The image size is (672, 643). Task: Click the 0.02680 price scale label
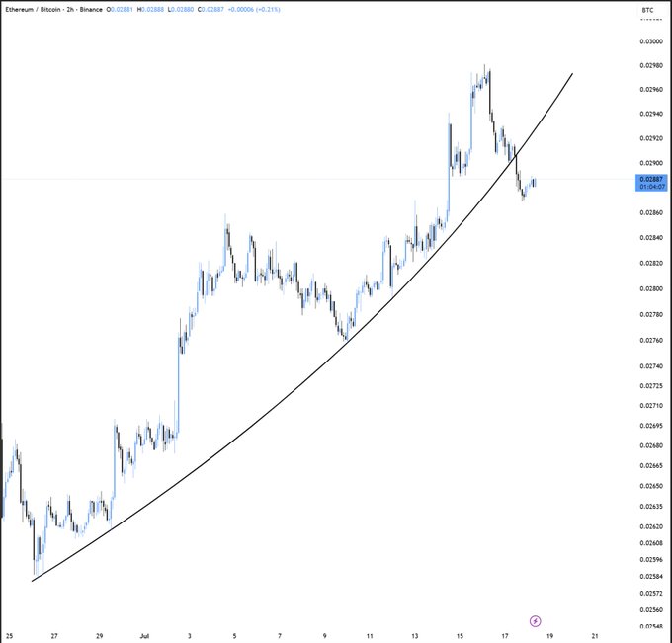[x=651, y=445]
